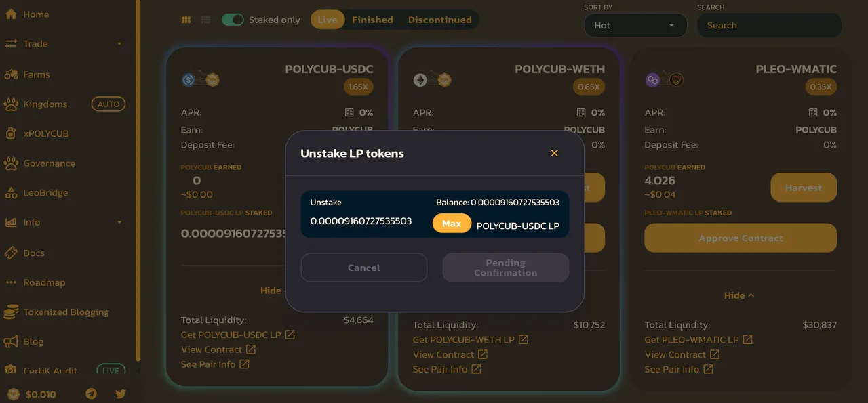
Task: Close the Unstake LP tokens dialog
Action: coord(554,153)
